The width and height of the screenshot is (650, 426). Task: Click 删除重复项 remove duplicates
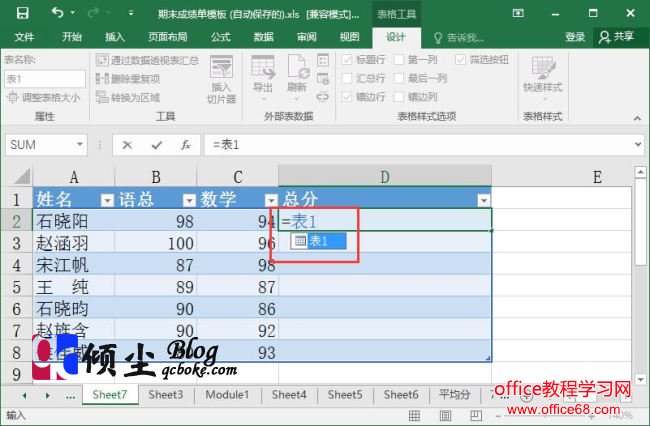click(128, 78)
